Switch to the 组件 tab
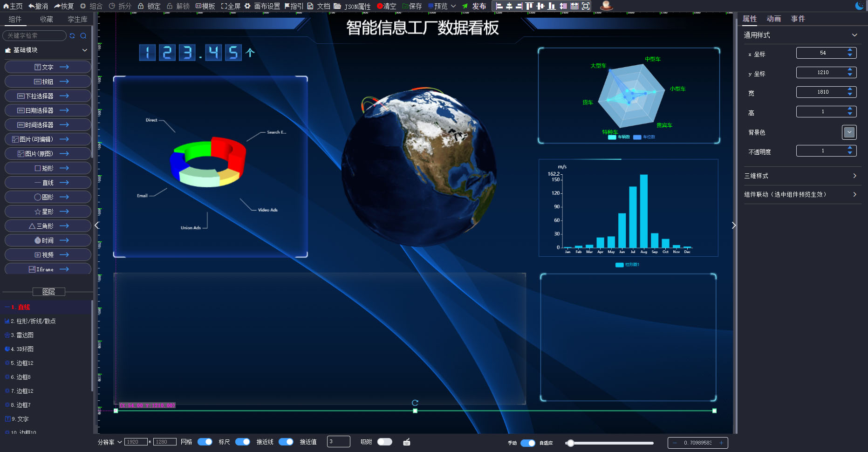Screen dimensions: 868x452 pos(15,19)
